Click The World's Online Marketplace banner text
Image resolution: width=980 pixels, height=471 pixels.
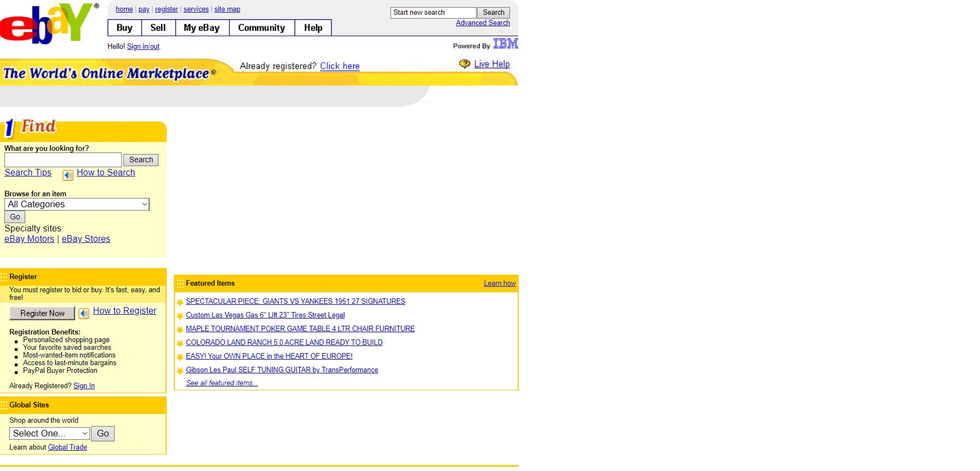[110, 73]
